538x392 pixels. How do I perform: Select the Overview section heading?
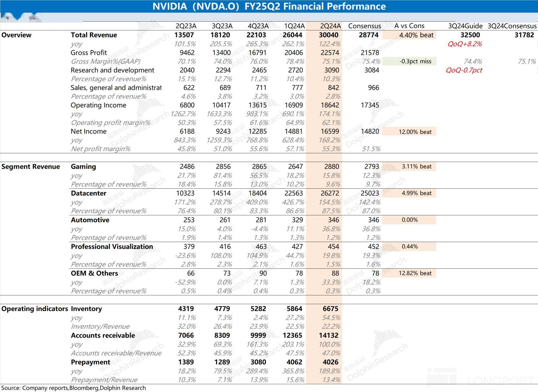click(16, 35)
